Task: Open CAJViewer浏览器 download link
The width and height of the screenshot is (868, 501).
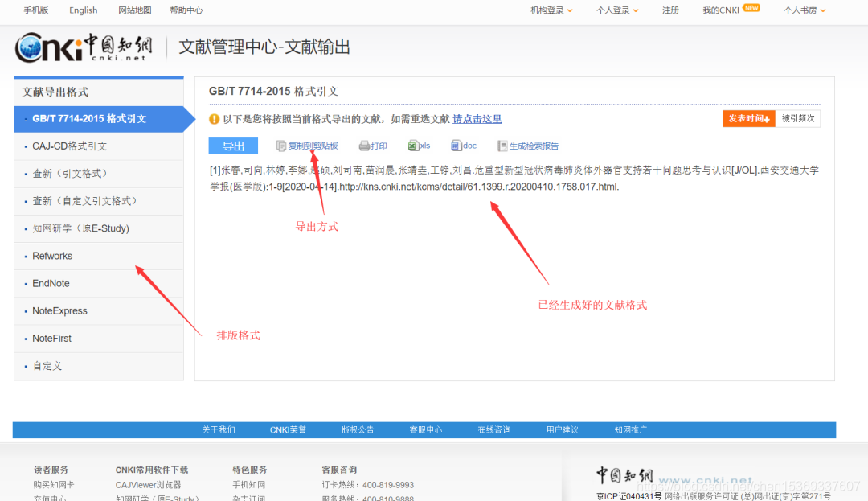Action: pos(149,485)
